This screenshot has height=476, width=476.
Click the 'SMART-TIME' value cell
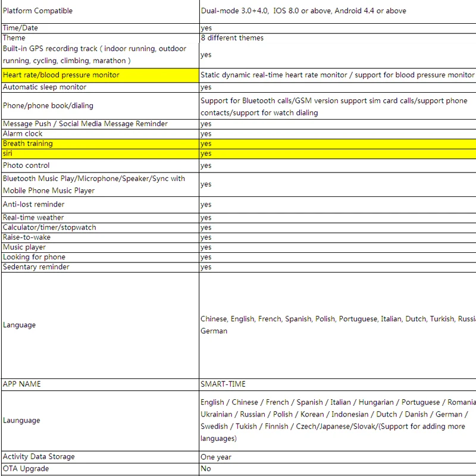coord(337,384)
